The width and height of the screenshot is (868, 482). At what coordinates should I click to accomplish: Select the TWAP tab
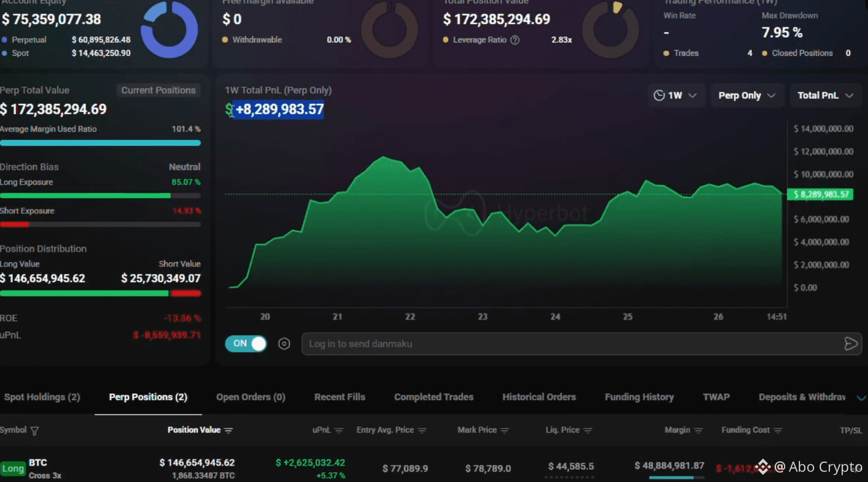(716, 397)
